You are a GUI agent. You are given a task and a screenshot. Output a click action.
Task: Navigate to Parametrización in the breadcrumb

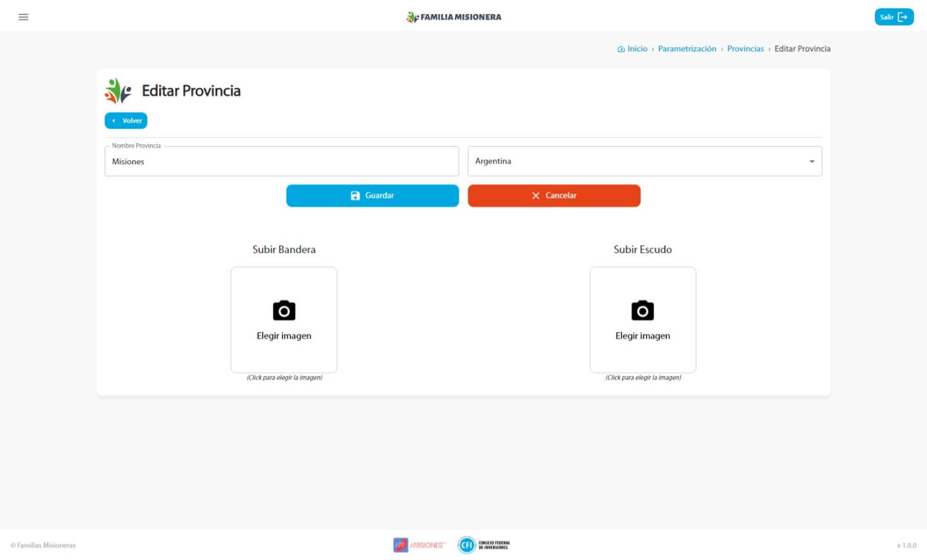click(x=687, y=49)
